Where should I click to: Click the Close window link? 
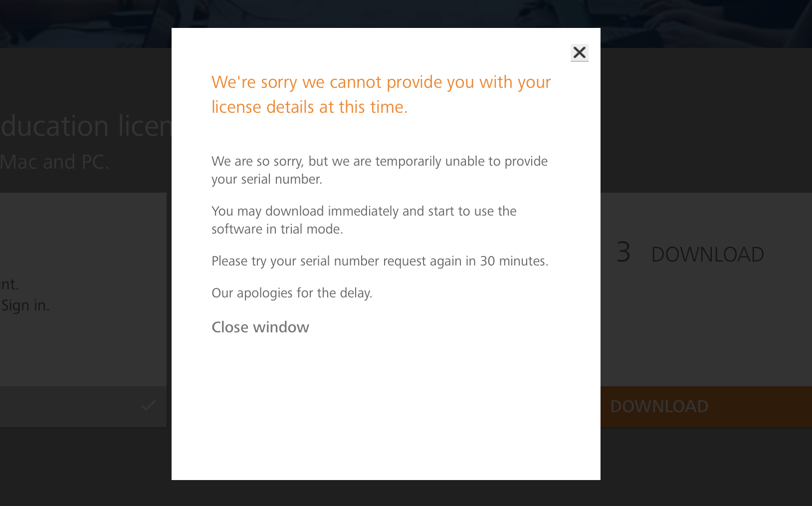tap(260, 327)
